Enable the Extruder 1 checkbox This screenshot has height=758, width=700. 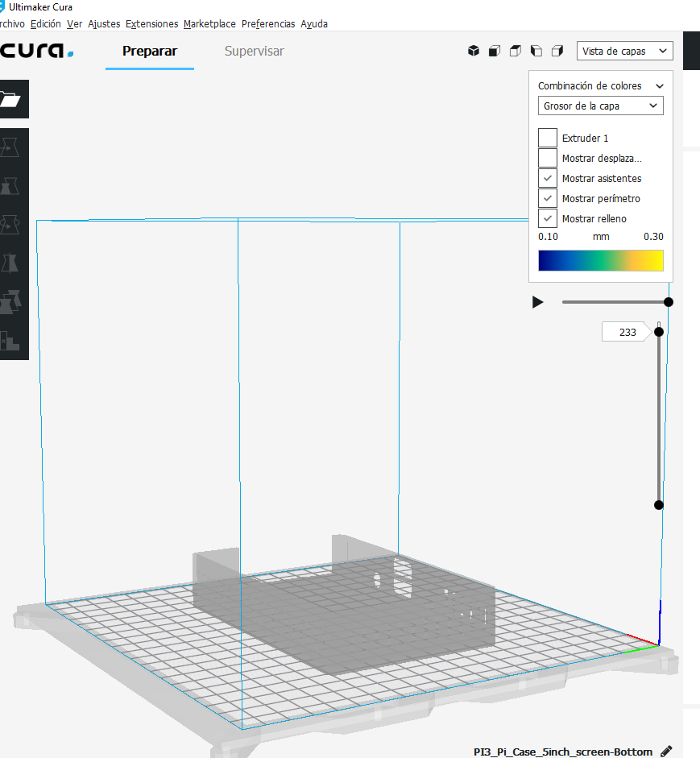point(548,138)
